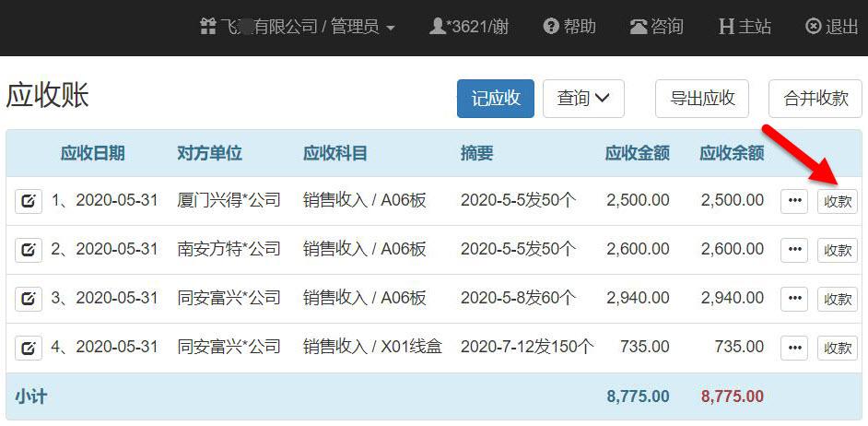Select 厦门兴得*公司 cell
This screenshot has height=426, width=868.
point(229,200)
